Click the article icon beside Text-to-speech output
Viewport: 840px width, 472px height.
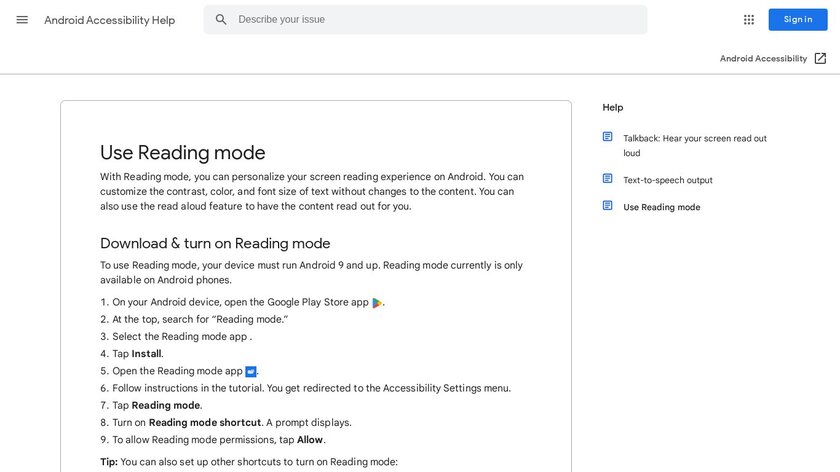coord(607,179)
